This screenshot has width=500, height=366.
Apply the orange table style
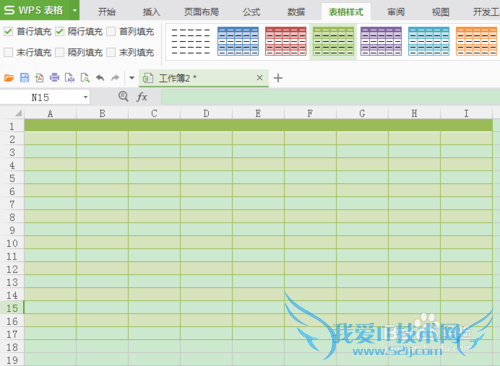point(477,41)
